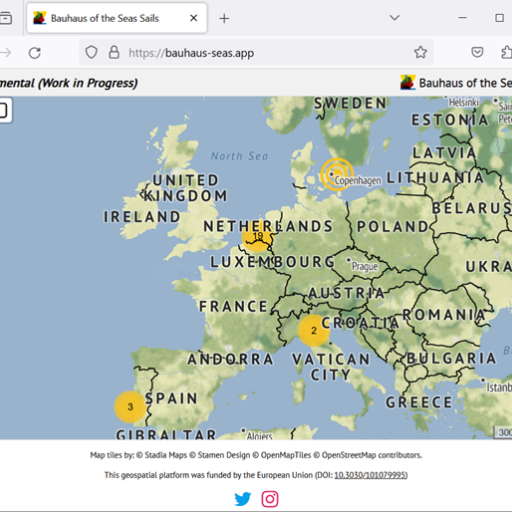512x512 pixels.
Task: Expand the list all tabs chevron
Action: [394, 18]
